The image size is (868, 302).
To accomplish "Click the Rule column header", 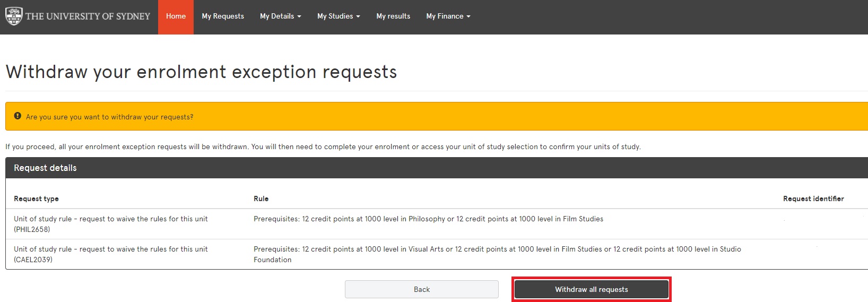I will click(261, 199).
